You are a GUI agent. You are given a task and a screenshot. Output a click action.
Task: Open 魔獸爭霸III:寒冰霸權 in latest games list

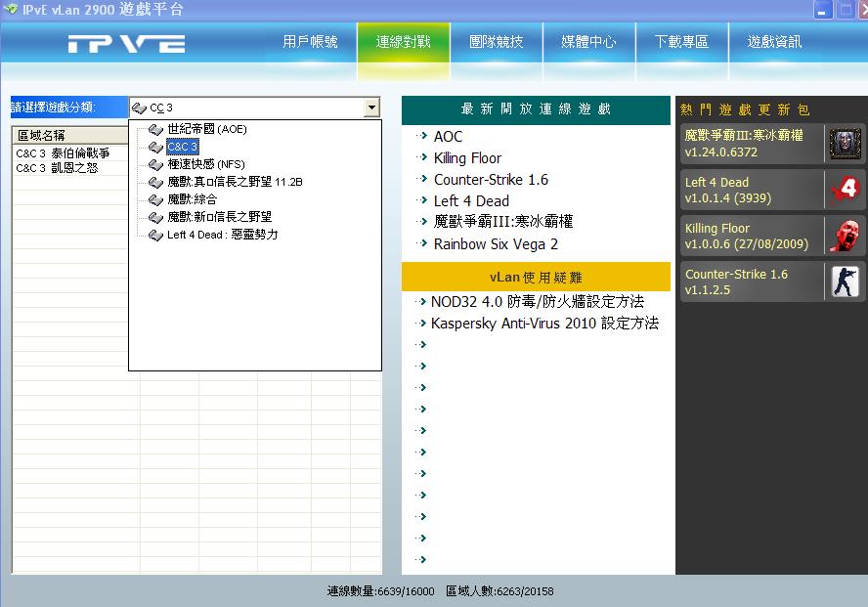pyautogui.click(x=503, y=222)
